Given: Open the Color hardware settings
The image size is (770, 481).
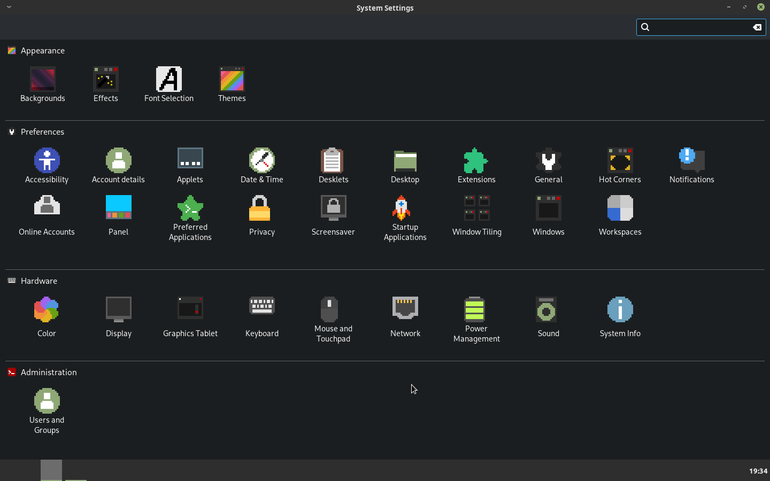Looking at the screenshot, I should tap(47, 317).
